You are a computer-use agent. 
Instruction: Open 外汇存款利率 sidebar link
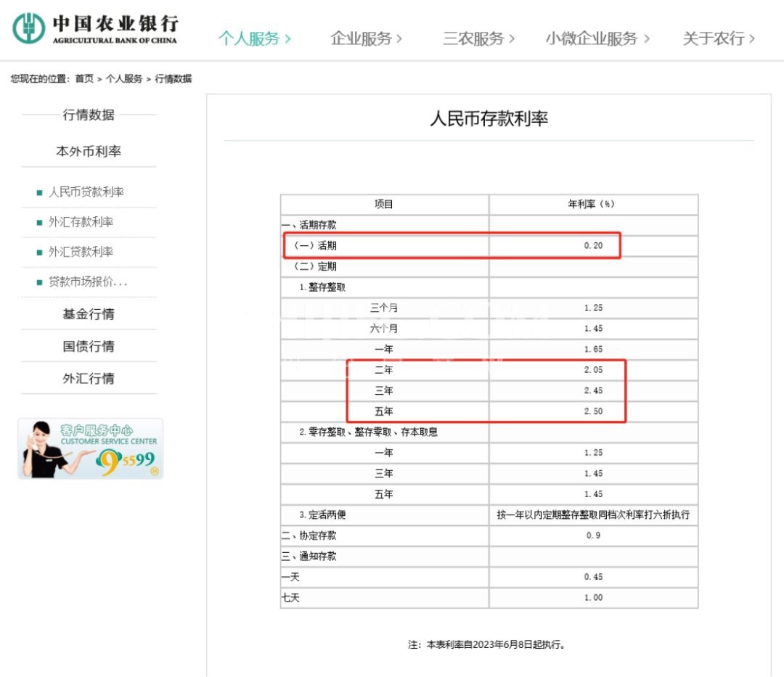coord(81,222)
